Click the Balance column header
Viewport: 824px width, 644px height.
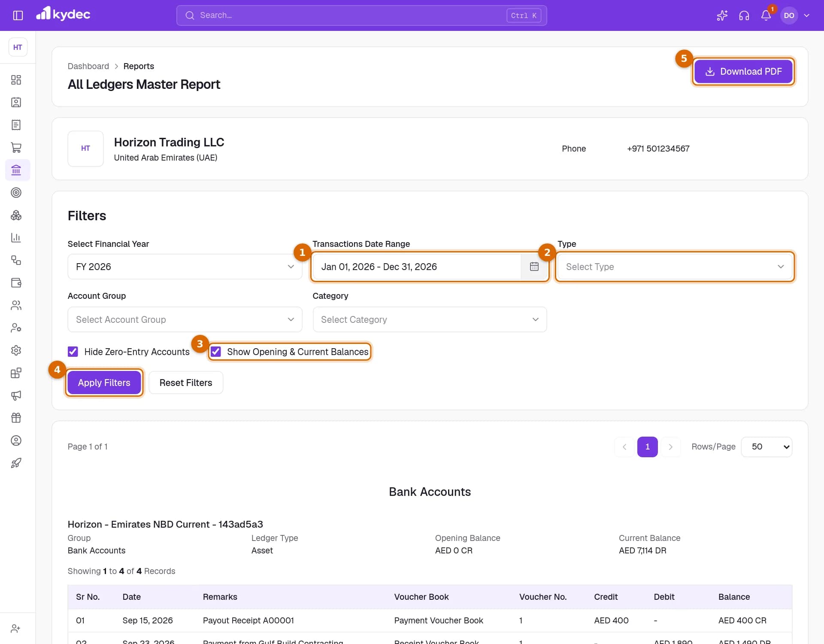pyautogui.click(x=734, y=597)
